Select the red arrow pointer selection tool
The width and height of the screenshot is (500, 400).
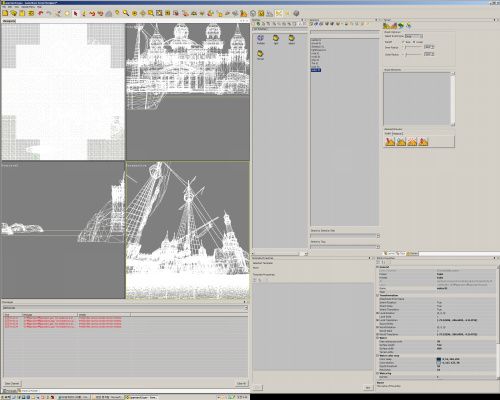coord(75,13)
